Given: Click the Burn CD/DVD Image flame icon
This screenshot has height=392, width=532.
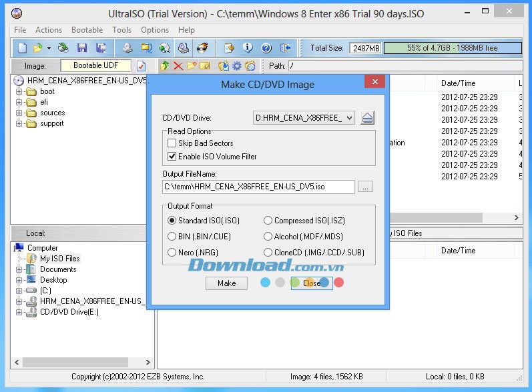Looking at the screenshot, I should [x=202, y=48].
